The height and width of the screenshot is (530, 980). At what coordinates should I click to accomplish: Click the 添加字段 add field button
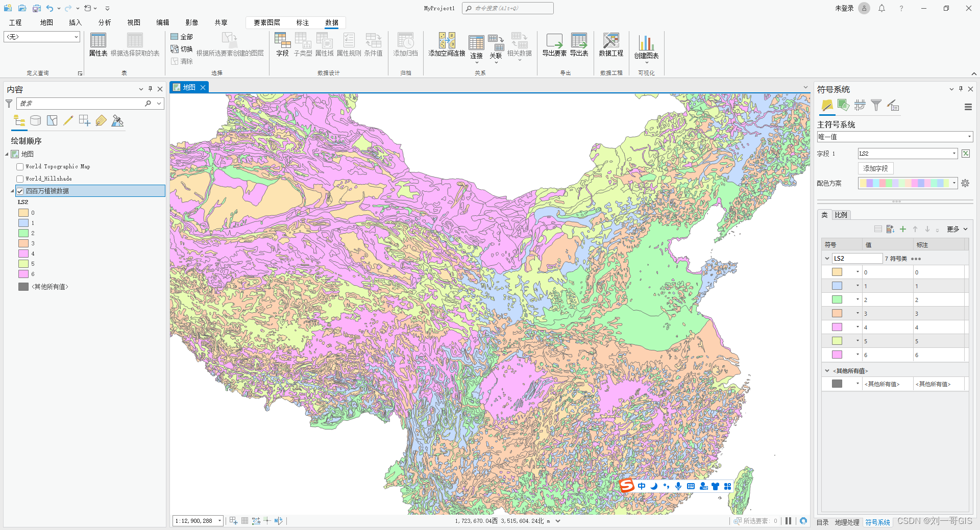point(875,168)
